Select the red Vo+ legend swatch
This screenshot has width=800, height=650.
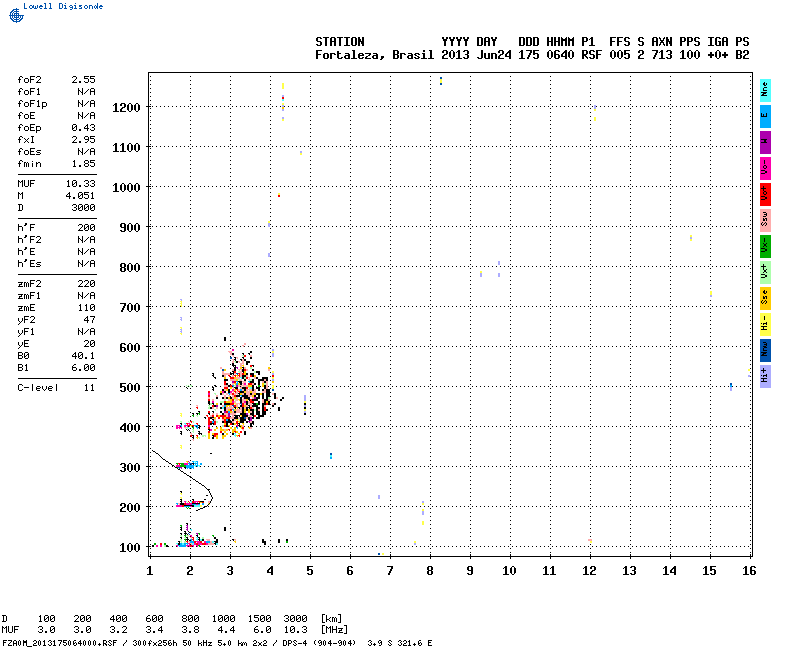click(765, 195)
